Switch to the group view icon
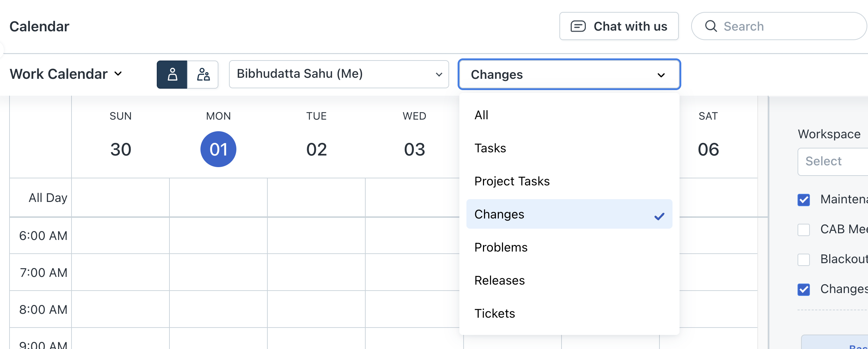The height and width of the screenshot is (349, 868). (203, 74)
